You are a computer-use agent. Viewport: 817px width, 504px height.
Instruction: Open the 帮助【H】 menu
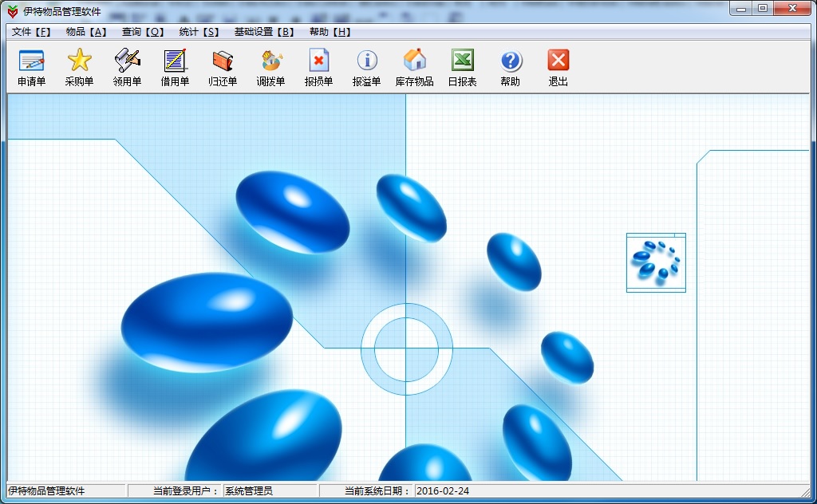click(x=330, y=32)
